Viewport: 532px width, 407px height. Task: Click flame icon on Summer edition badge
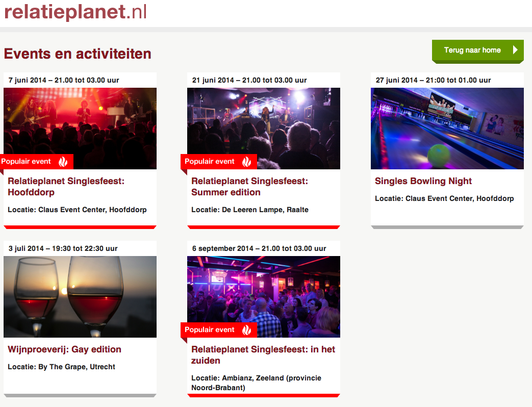coord(247,162)
